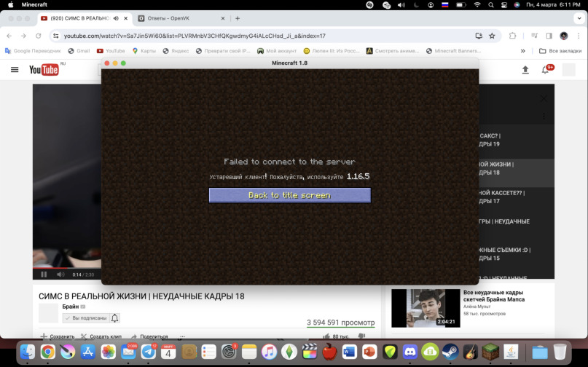Image resolution: width=588 pixels, height=367 pixels.
Task: Open Shazam icon in menu bar
Action: click(x=369, y=5)
